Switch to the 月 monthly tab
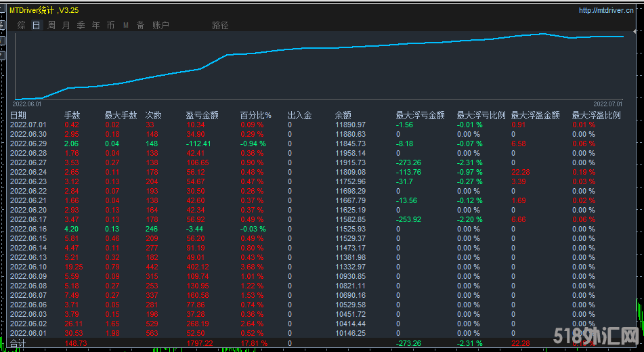Screen dimensions: 644x352 [66, 26]
